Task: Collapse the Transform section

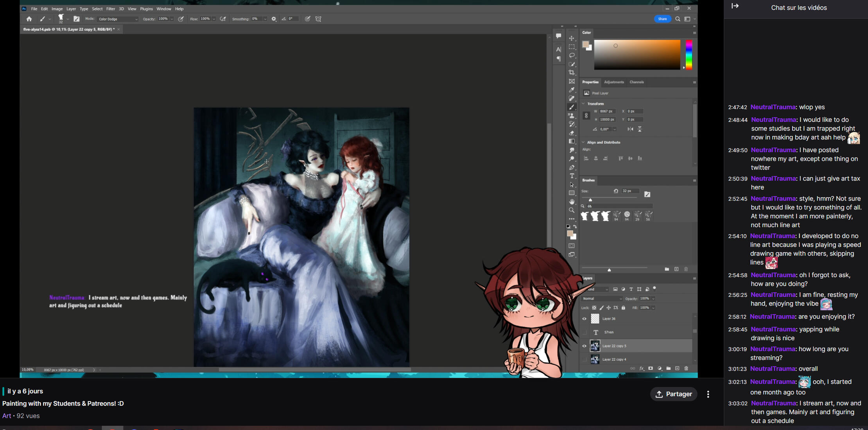Action: (x=584, y=104)
